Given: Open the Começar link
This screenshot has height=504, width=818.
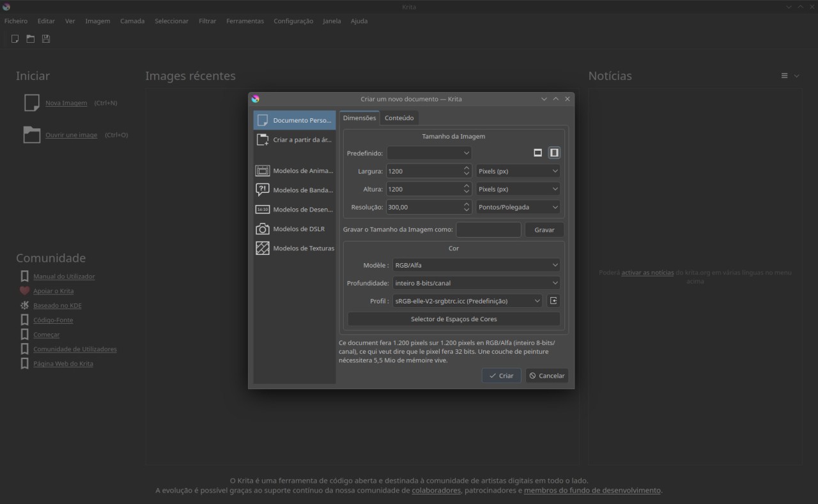Looking at the screenshot, I should (47, 335).
